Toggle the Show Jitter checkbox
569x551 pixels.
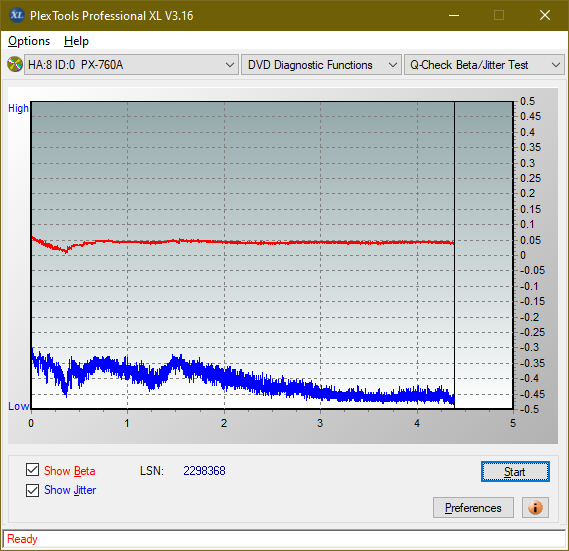32,490
